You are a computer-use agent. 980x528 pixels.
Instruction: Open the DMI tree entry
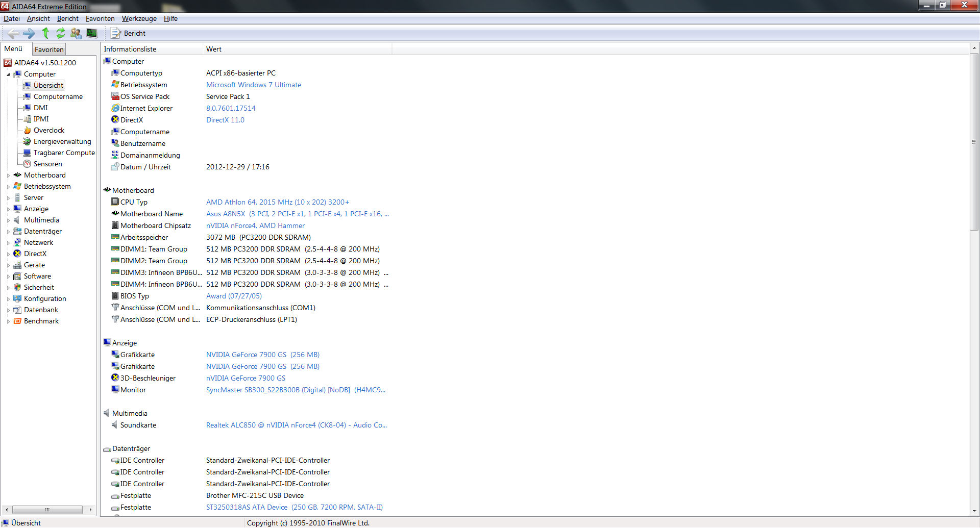[x=41, y=108]
